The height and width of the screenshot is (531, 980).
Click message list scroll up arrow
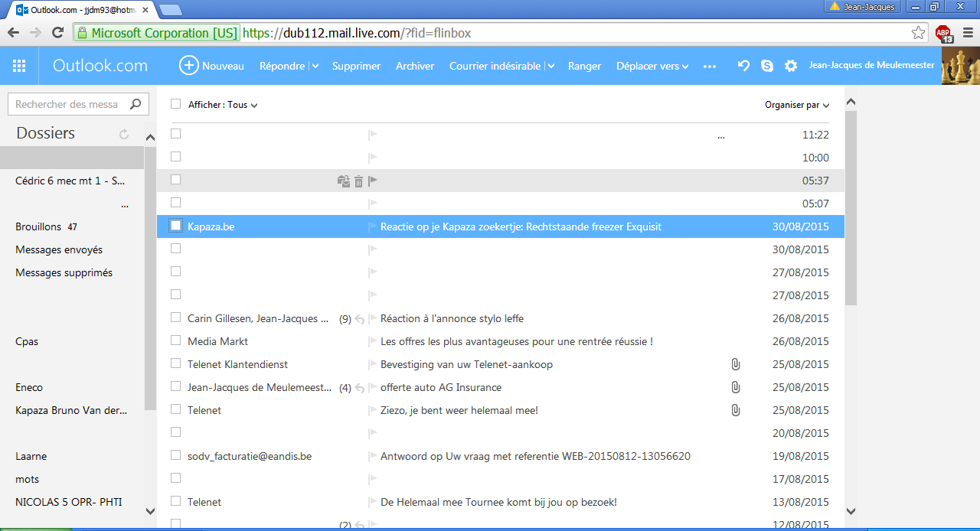click(x=851, y=102)
